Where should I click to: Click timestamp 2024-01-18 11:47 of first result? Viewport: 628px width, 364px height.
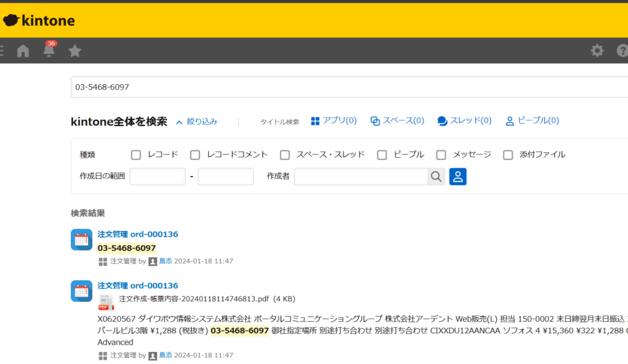(x=204, y=261)
